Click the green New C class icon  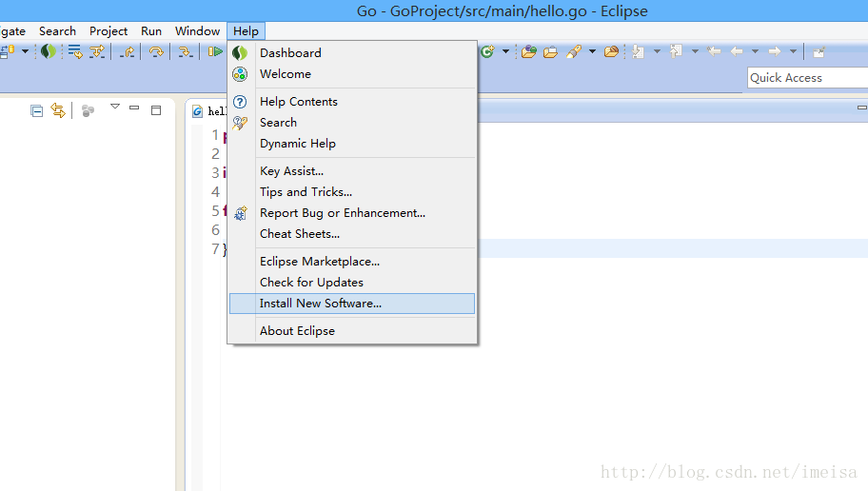point(487,51)
